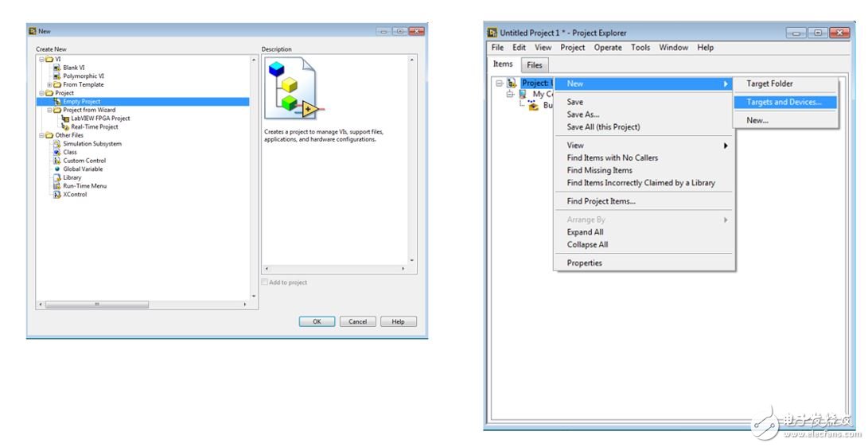The width and height of the screenshot is (868, 447).
Task: Enable the Add to project checkbox
Action: tap(266, 282)
